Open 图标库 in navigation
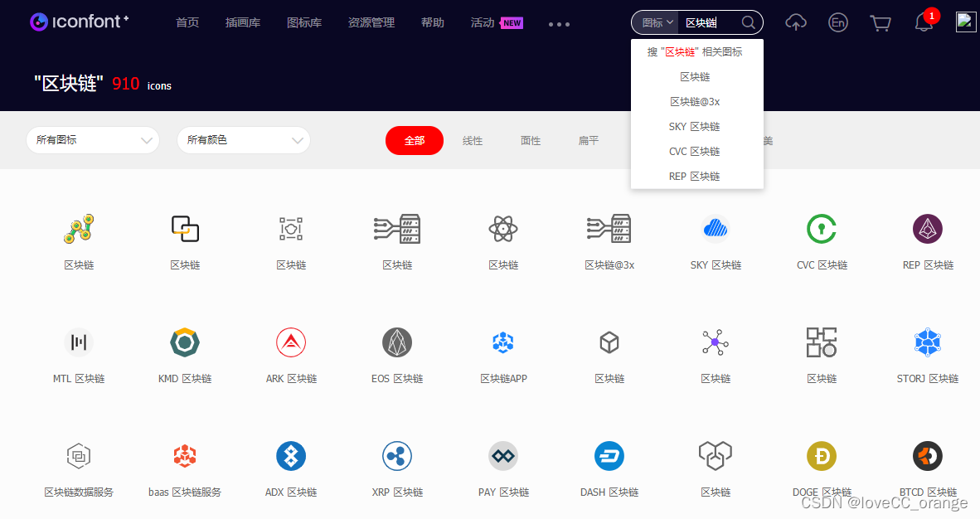This screenshot has height=519, width=980. pos(304,22)
